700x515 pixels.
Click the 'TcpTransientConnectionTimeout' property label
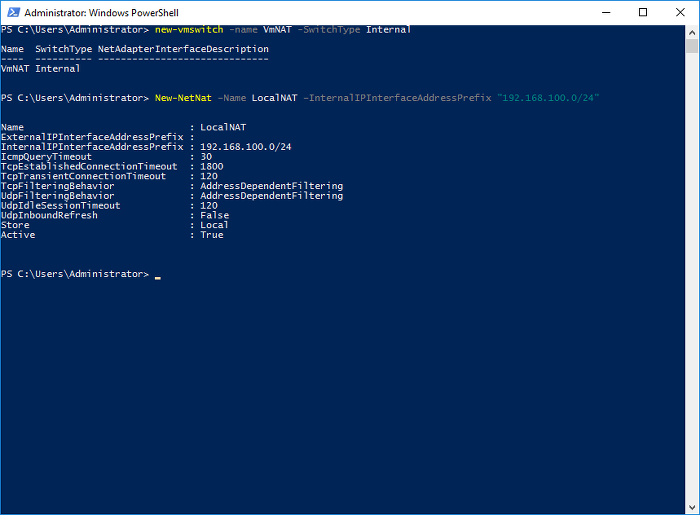[83, 176]
